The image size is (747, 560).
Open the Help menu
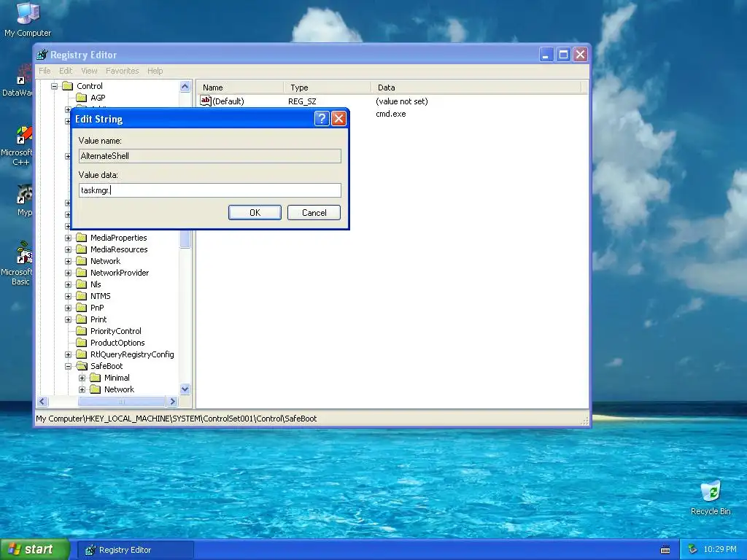(x=155, y=71)
